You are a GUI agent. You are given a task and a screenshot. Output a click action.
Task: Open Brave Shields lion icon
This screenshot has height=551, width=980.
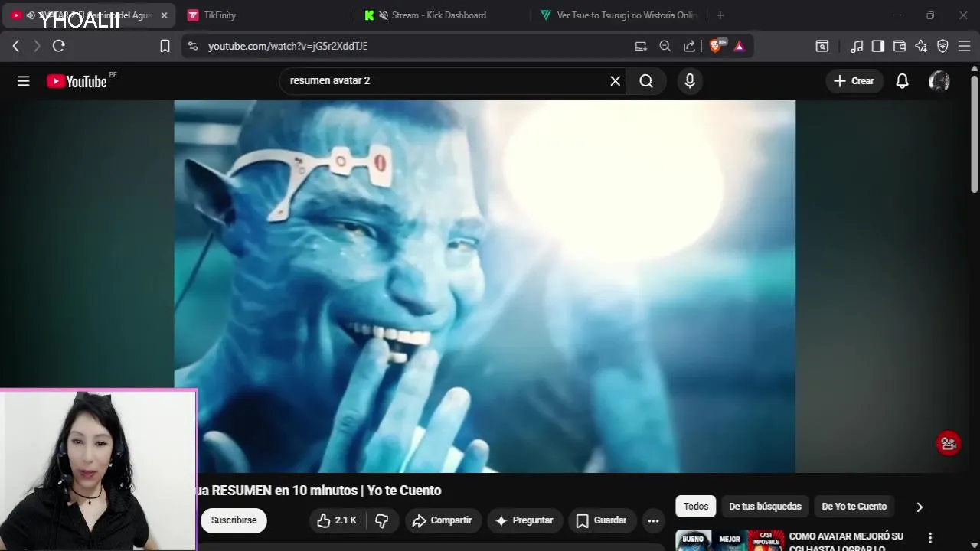click(x=717, y=46)
